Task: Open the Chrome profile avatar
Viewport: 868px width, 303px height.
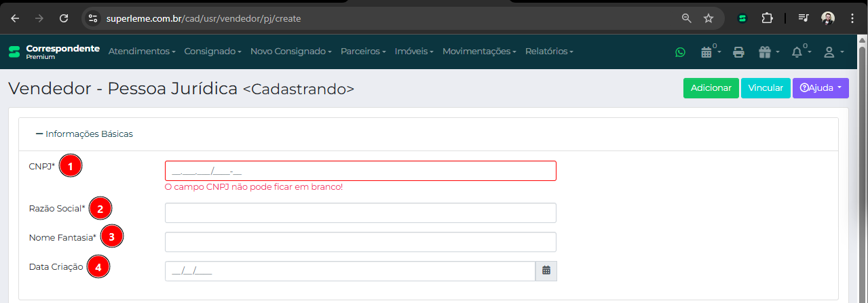Action: (828, 18)
